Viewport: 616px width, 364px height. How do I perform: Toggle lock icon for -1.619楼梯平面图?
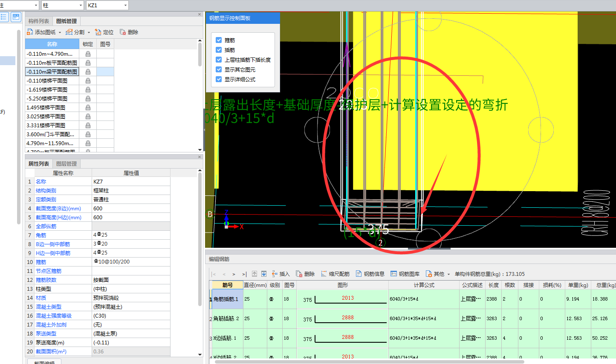tap(88, 90)
